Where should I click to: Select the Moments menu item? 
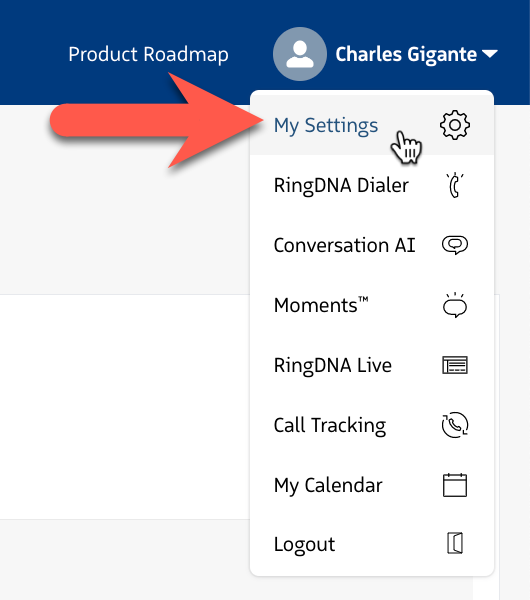point(372,305)
